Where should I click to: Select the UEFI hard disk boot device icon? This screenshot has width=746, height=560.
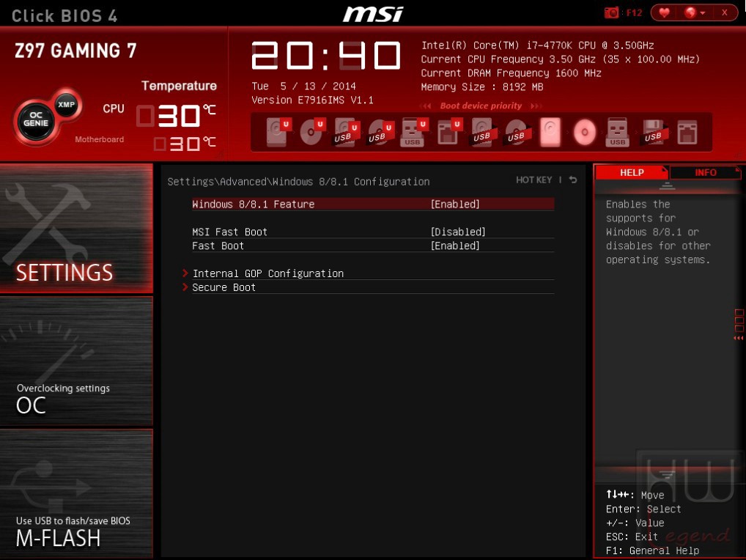[278, 131]
